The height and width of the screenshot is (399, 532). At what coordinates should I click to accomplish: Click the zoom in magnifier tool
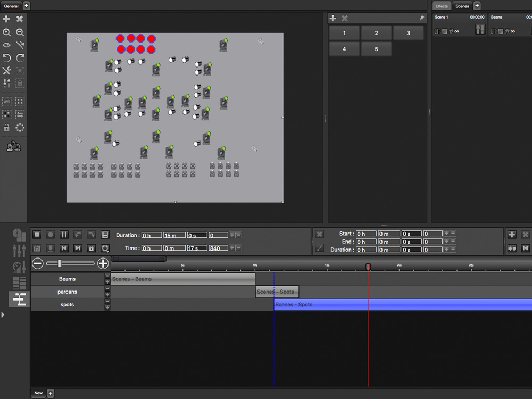[x=6, y=32]
